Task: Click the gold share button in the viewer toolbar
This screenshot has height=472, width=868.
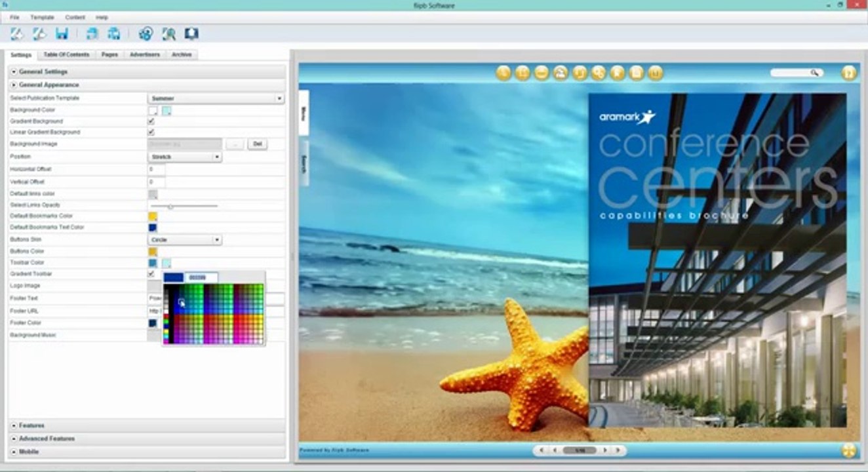Action: pyautogui.click(x=599, y=73)
